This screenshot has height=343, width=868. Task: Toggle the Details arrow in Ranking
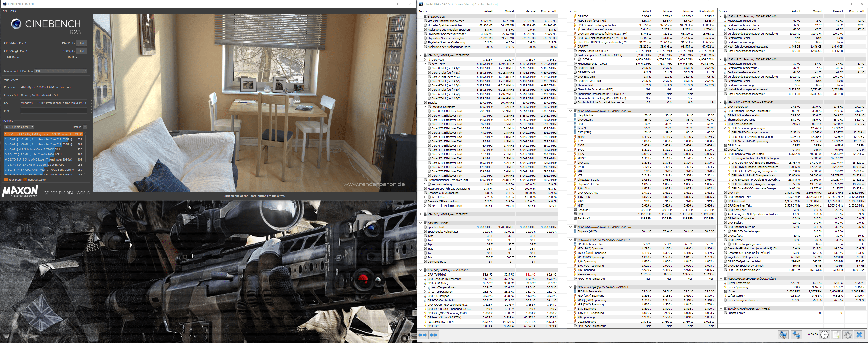(85, 127)
